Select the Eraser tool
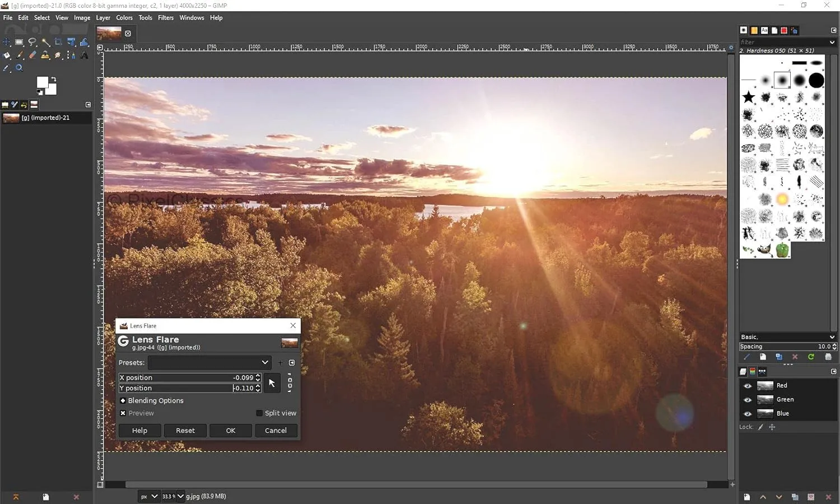Screen dimensions: 840x504 32,55
